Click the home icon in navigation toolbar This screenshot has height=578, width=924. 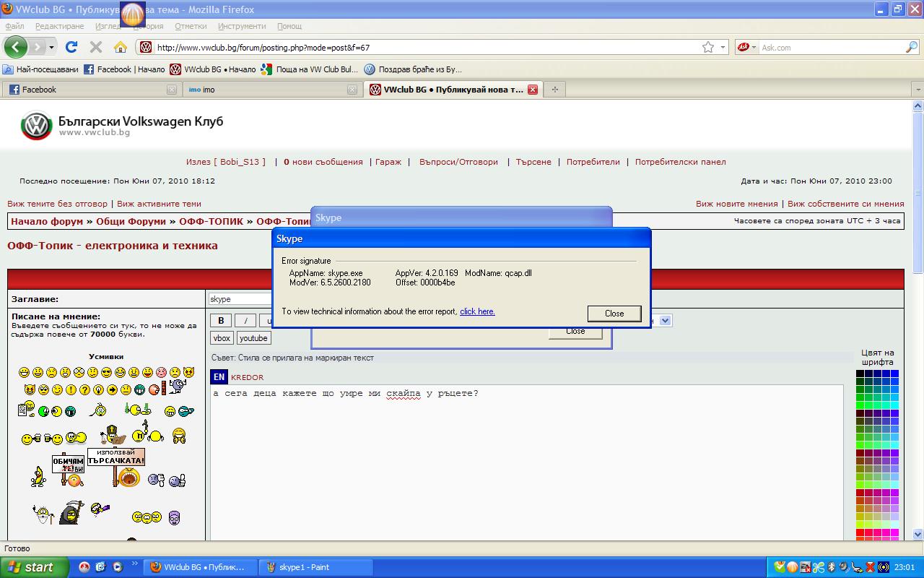click(x=121, y=47)
